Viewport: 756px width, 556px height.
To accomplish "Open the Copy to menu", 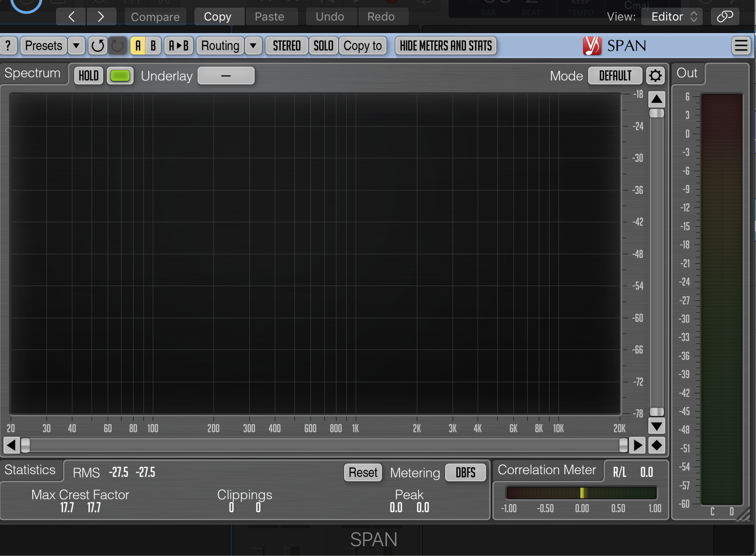I will pyautogui.click(x=363, y=46).
